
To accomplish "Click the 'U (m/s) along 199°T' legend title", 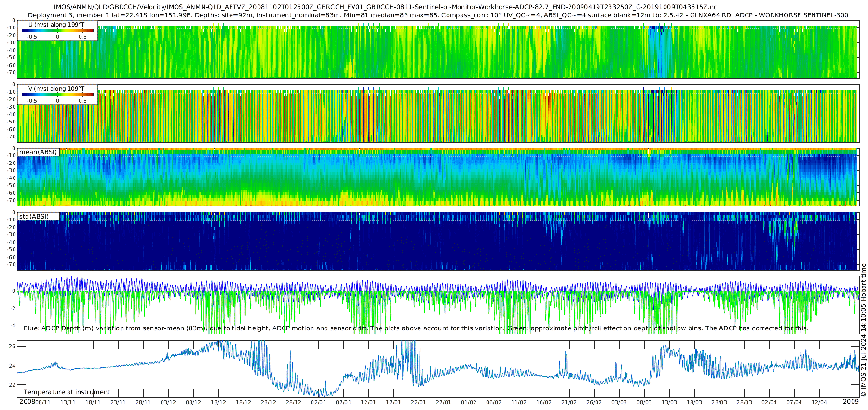I will (56, 24).
